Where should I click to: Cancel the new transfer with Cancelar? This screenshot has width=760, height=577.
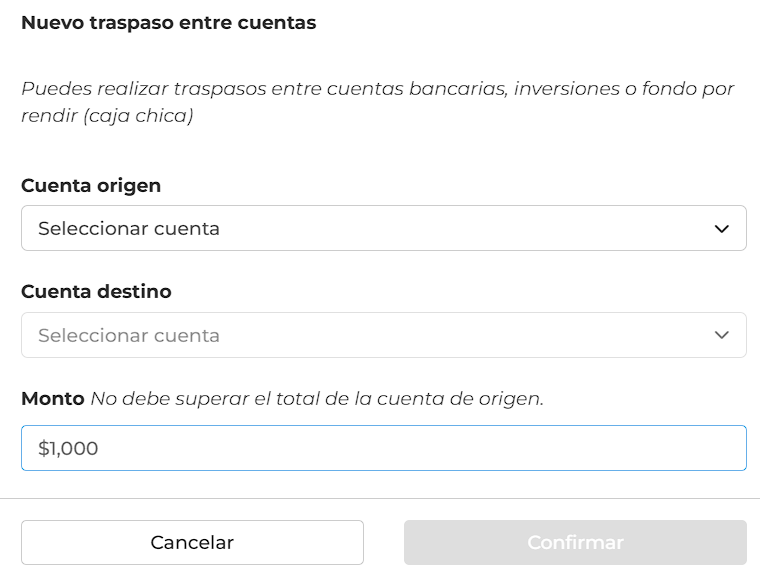192,542
